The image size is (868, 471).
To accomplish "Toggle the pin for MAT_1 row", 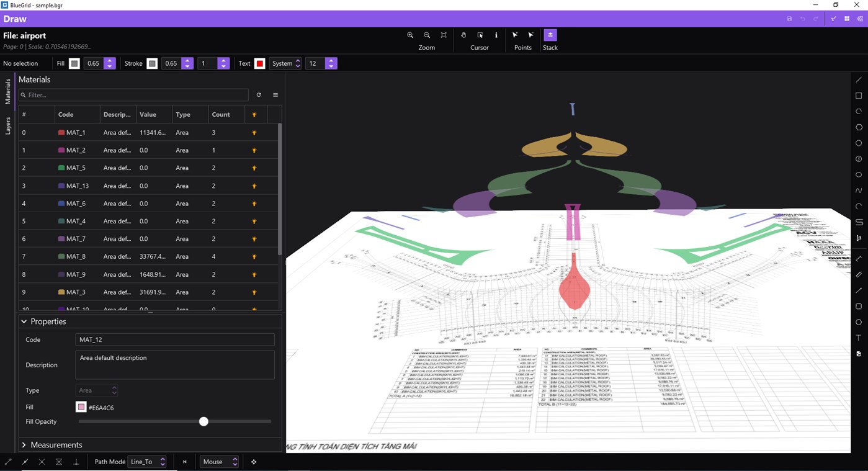I will click(x=254, y=133).
